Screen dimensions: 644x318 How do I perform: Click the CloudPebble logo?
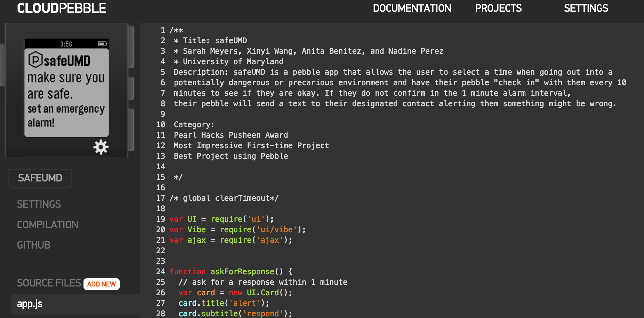62,8
